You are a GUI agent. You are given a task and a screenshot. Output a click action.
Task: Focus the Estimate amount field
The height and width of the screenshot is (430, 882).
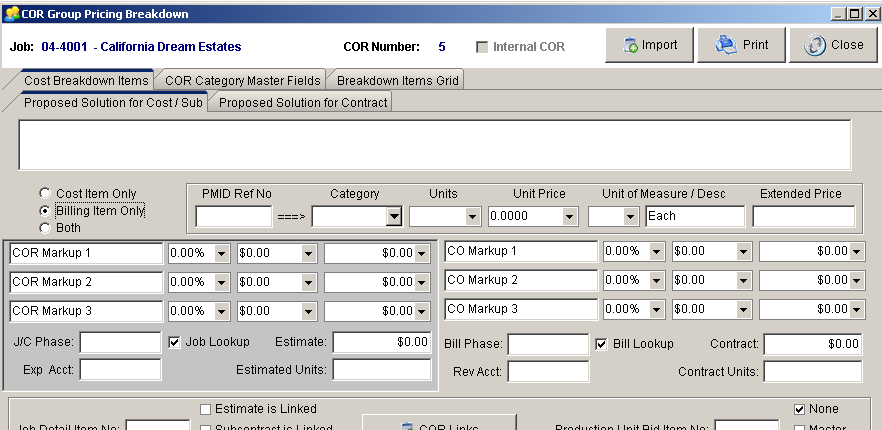[382, 342]
